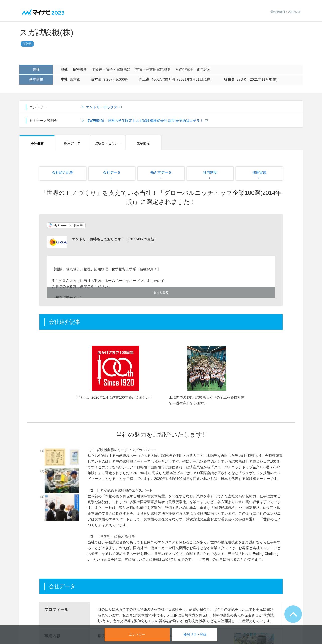Open the スガ試験機 説明会予約 seminar link
This screenshot has height=644, width=322.
point(144,121)
